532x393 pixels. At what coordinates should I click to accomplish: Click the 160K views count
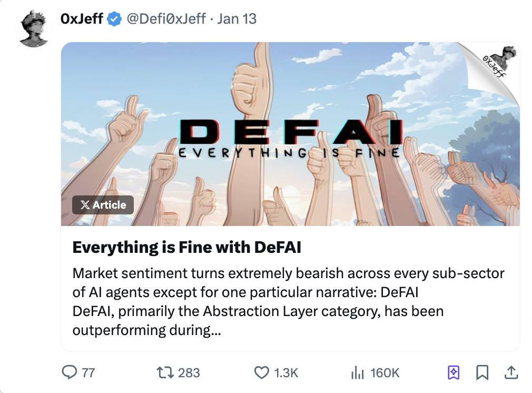[385, 372]
